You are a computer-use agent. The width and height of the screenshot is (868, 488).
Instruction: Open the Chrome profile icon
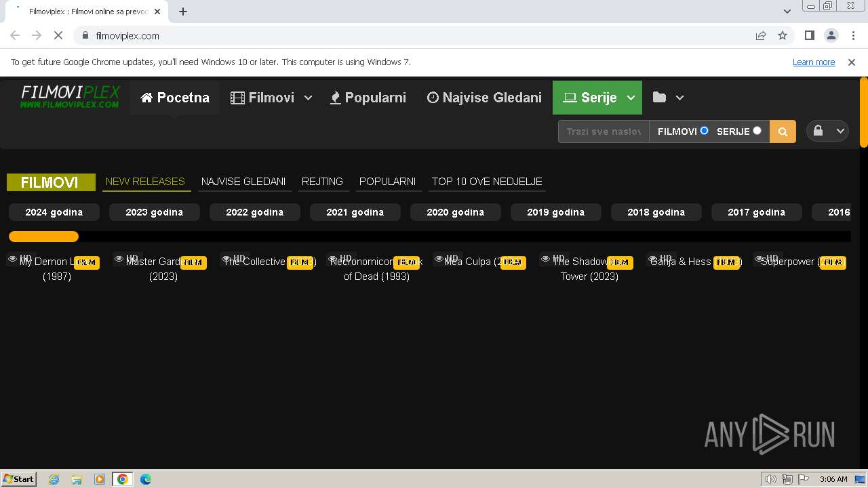[831, 35]
